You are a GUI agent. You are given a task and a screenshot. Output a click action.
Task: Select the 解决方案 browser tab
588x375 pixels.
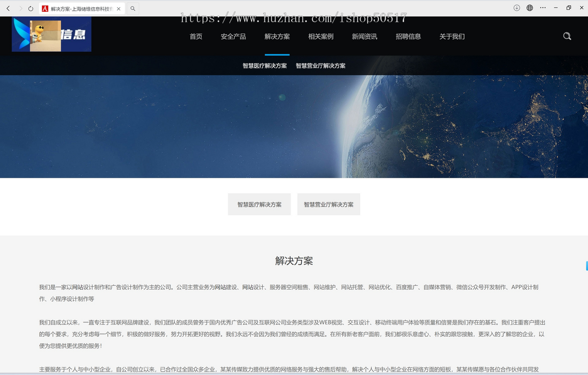(x=81, y=9)
